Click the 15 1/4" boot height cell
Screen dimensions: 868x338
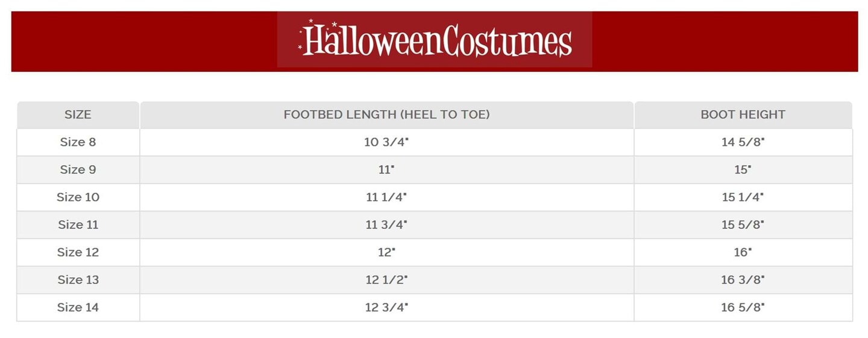[x=743, y=197]
